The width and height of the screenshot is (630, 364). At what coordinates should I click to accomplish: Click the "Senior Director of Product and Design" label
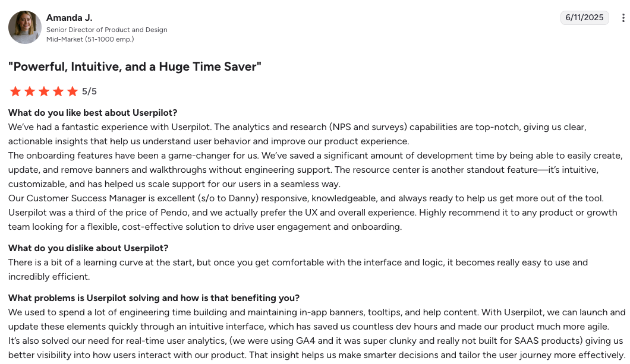pos(107,30)
